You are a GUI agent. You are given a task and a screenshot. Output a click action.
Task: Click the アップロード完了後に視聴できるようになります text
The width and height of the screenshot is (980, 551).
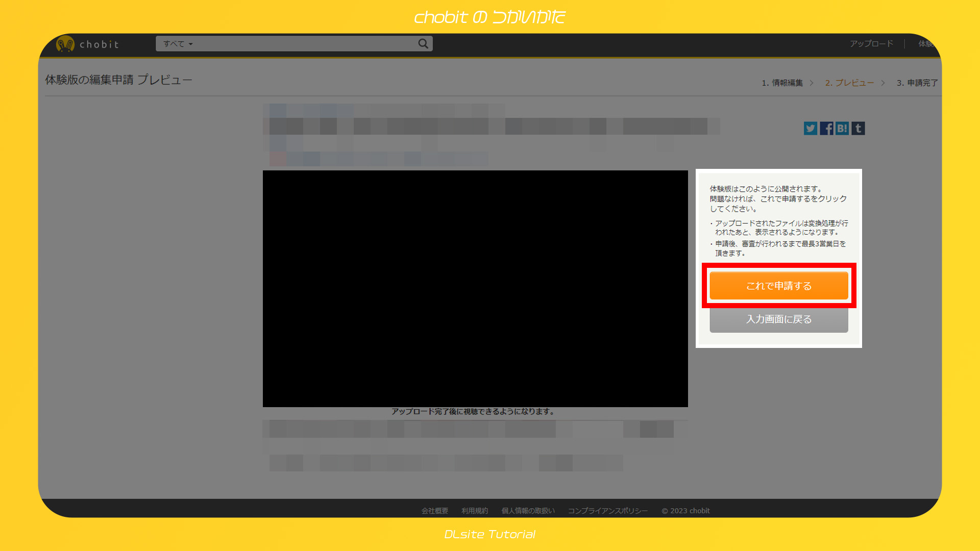coord(474,412)
